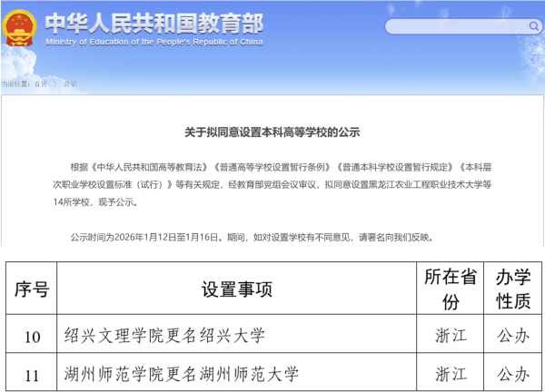Click 浙江 in the 绍兴大学 row
The height and width of the screenshot is (392, 545).
(x=450, y=337)
